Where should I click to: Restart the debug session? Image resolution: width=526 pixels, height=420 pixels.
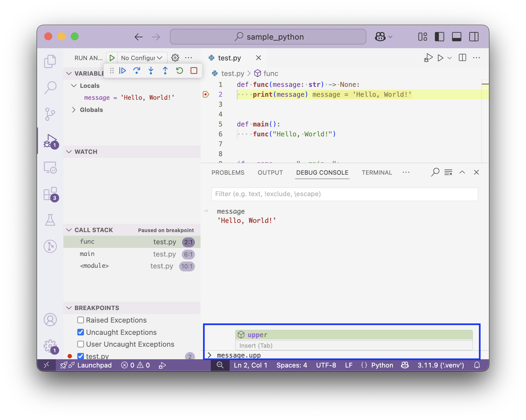point(179,70)
